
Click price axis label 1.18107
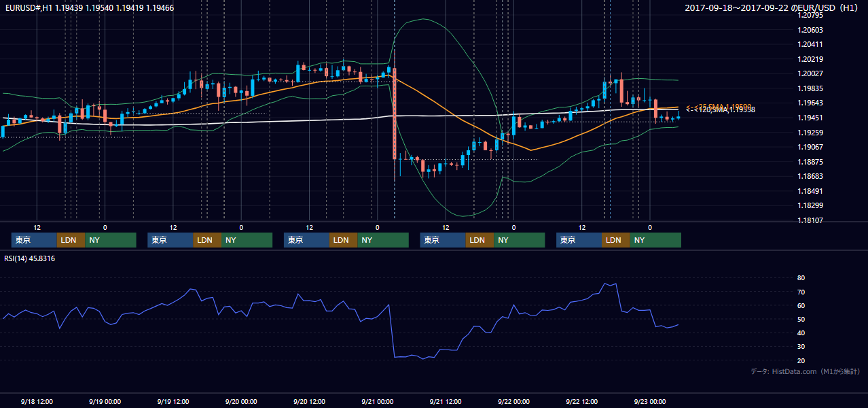tap(811, 220)
